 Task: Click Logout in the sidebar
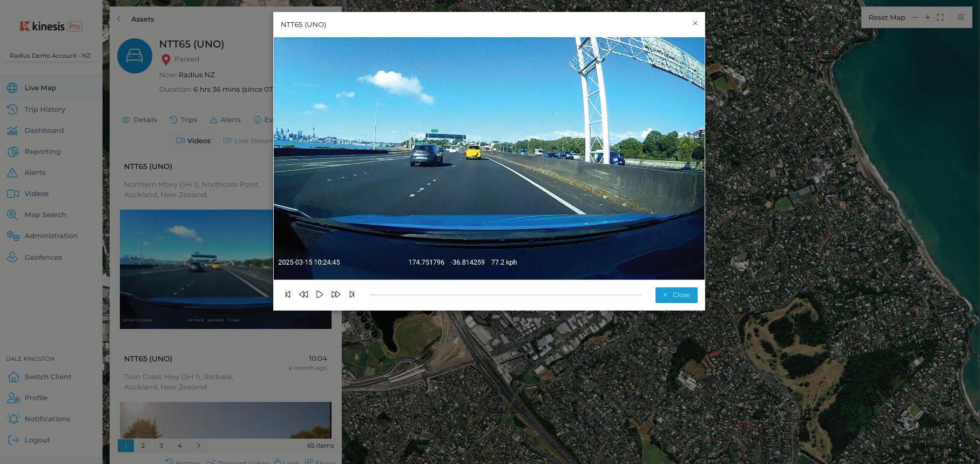(x=37, y=440)
